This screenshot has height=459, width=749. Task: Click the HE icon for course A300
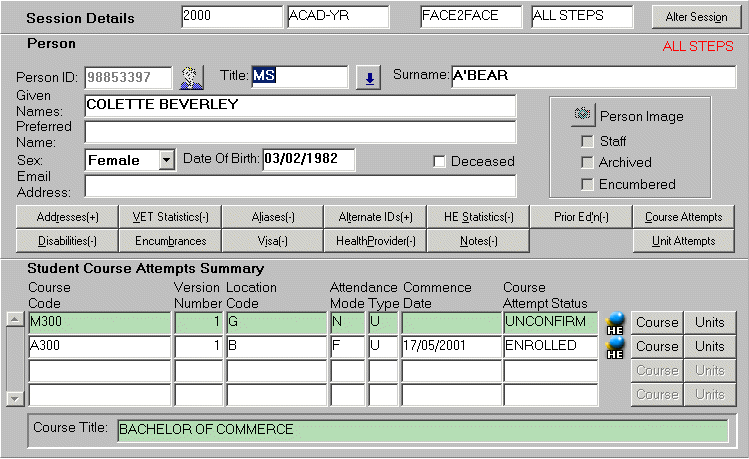point(615,347)
